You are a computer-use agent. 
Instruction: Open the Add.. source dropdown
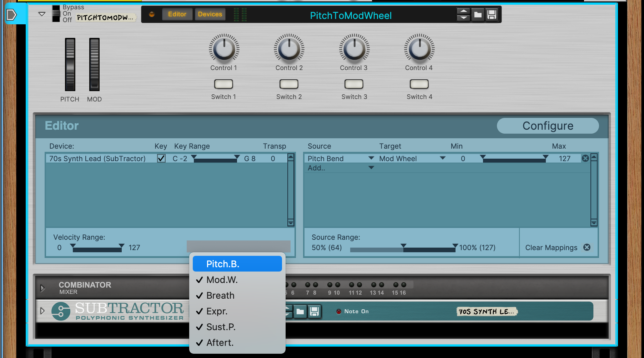(341, 168)
